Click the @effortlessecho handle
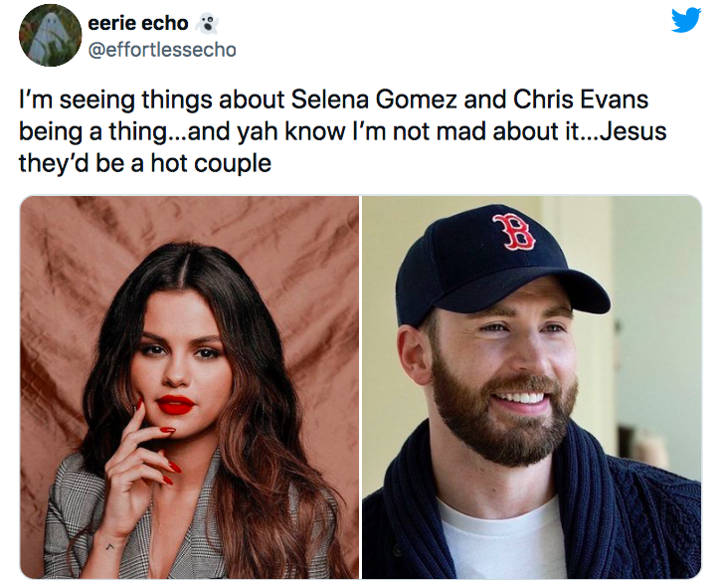The width and height of the screenshot is (721, 588). (162, 49)
